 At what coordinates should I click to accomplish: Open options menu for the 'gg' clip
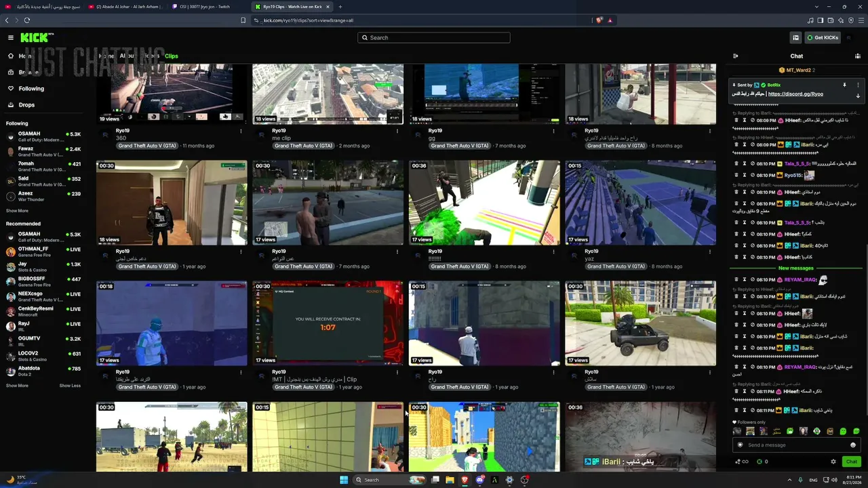(553, 131)
